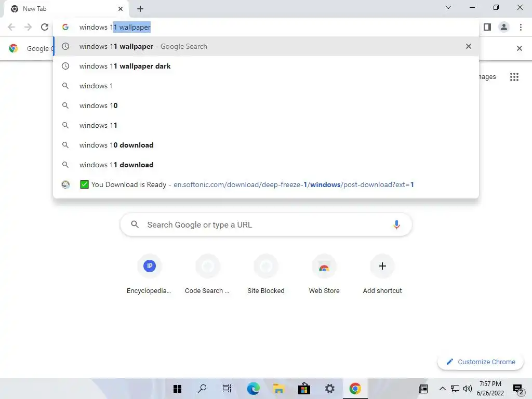
Task: Open taskbar Search magnifier
Action: (202, 389)
